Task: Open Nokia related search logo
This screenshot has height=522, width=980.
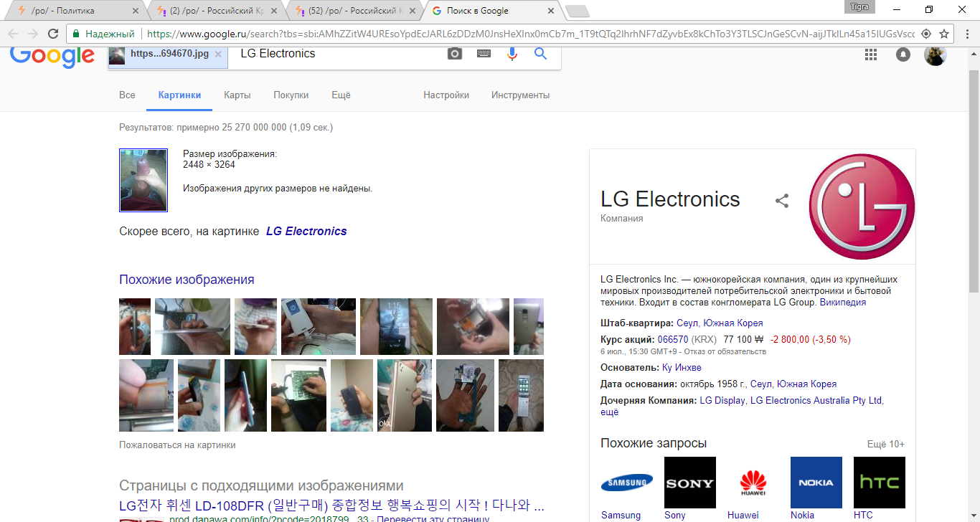Action: tap(816, 483)
